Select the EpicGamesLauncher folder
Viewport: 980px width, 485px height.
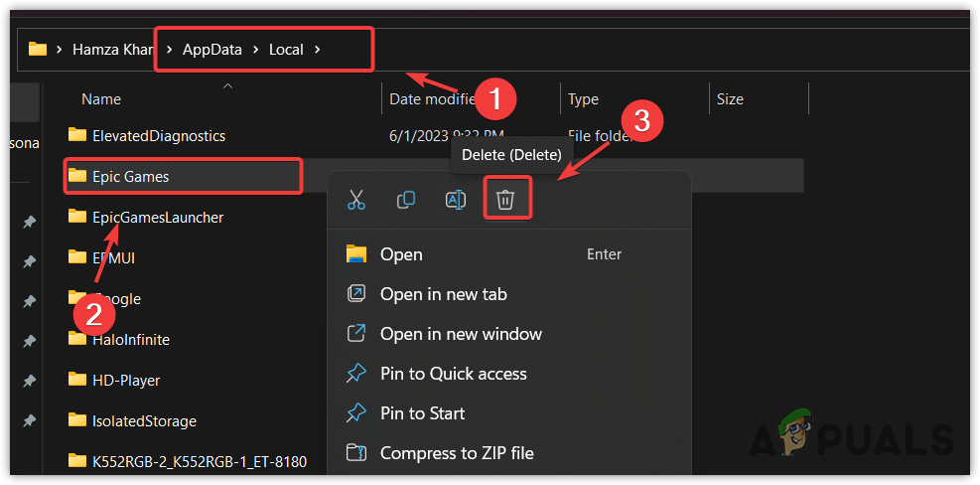coord(157,217)
